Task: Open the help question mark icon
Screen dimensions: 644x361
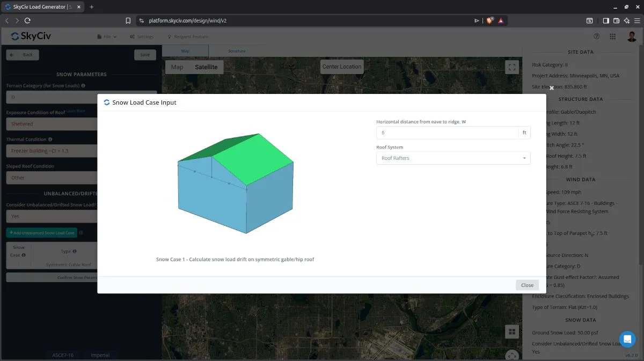Action: point(596,36)
